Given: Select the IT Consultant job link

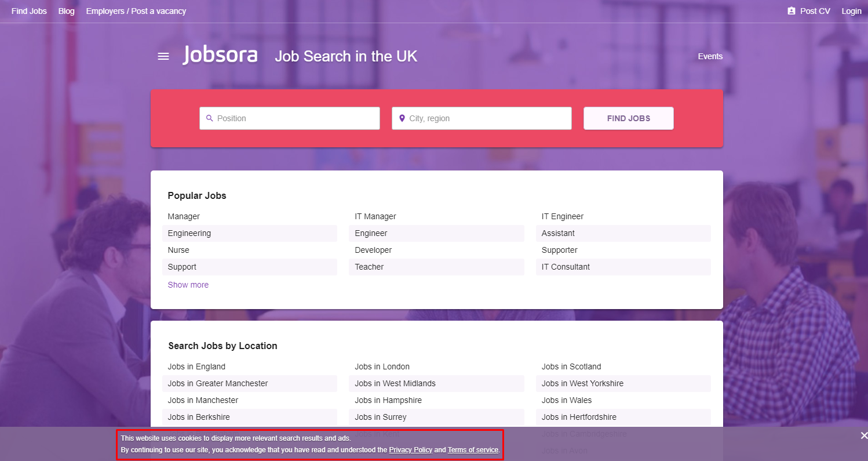Looking at the screenshot, I should click(x=566, y=267).
